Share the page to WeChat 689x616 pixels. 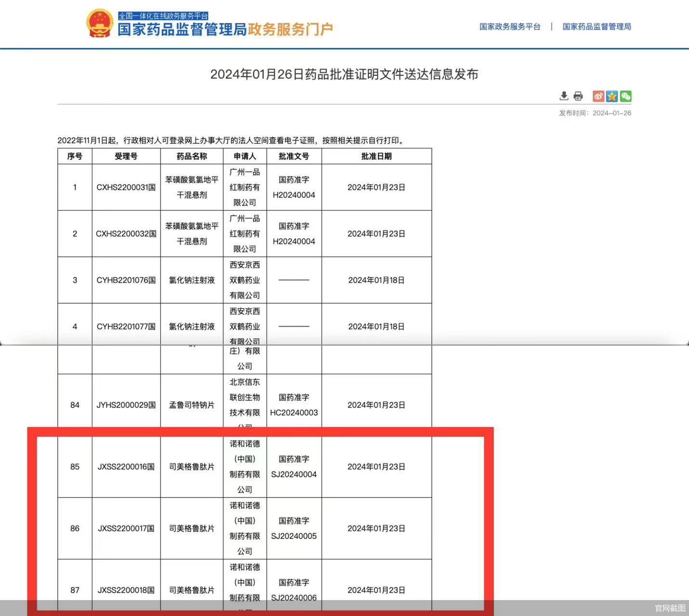pyautogui.click(x=626, y=96)
